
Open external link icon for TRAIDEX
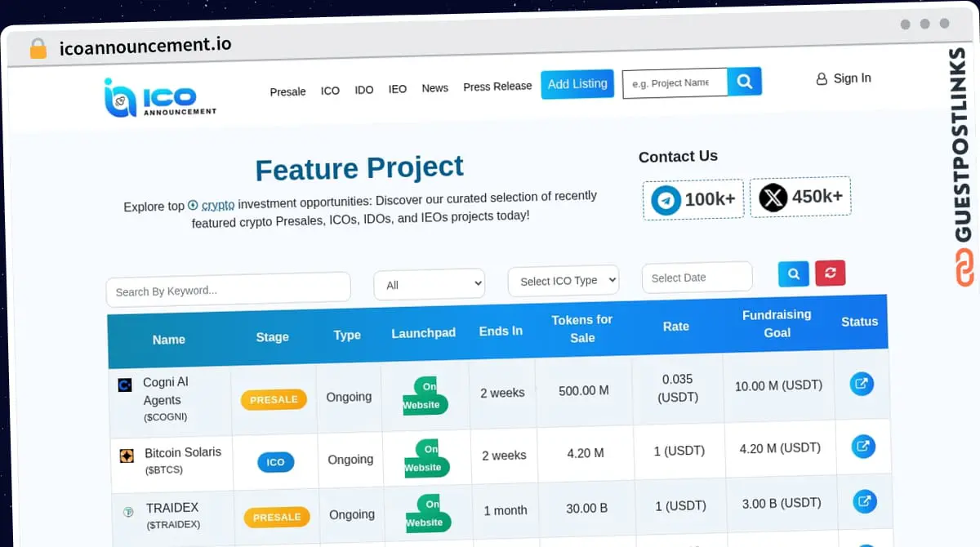865,501
